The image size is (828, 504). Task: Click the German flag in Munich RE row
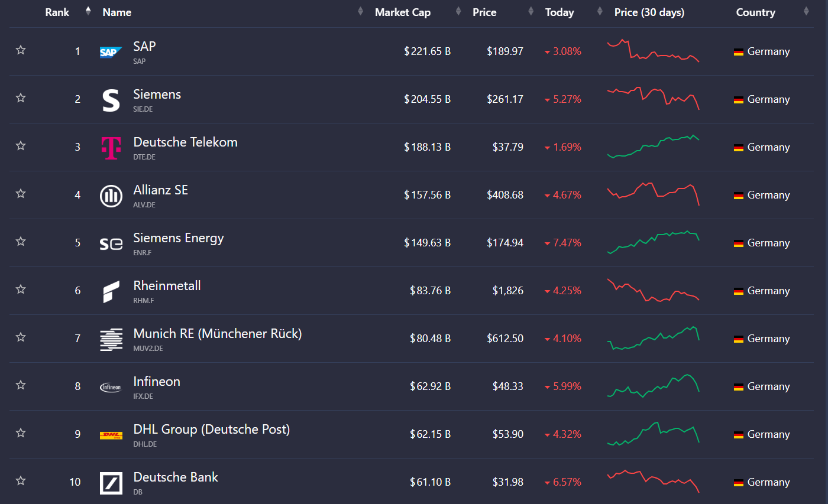739,339
